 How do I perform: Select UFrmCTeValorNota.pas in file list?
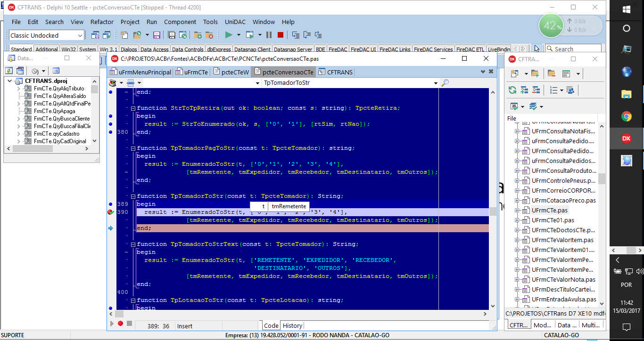click(563, 280)
